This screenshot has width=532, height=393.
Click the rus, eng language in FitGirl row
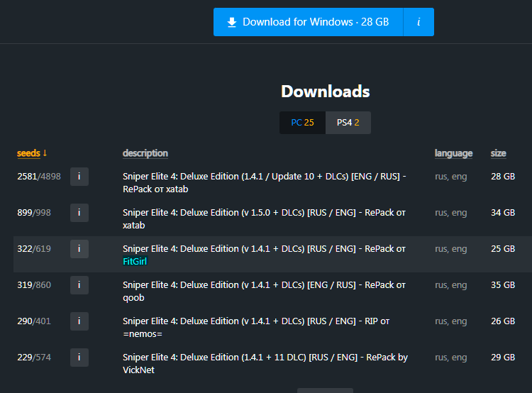pos(451,249)
